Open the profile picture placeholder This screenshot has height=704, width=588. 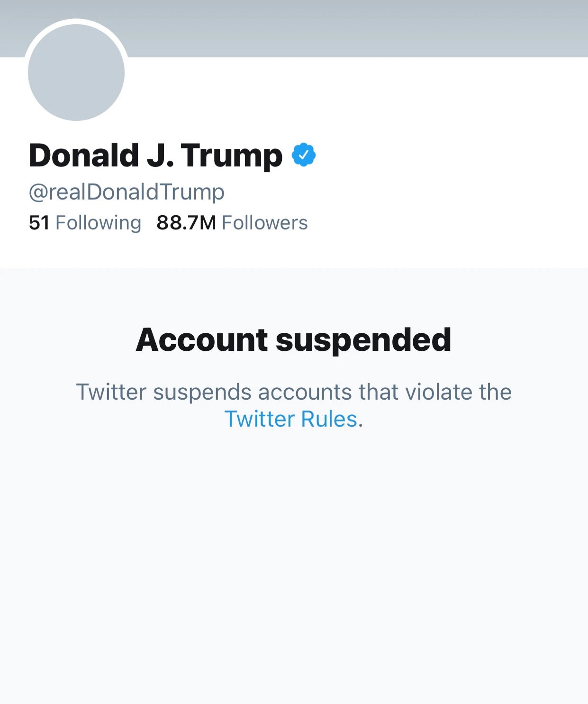[x=76, y=71]
